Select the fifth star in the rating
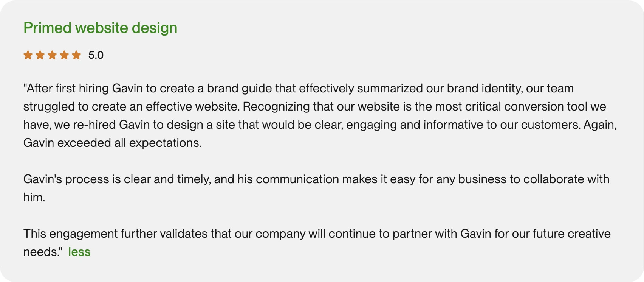 pyautogui.click(x=76, y=55)
